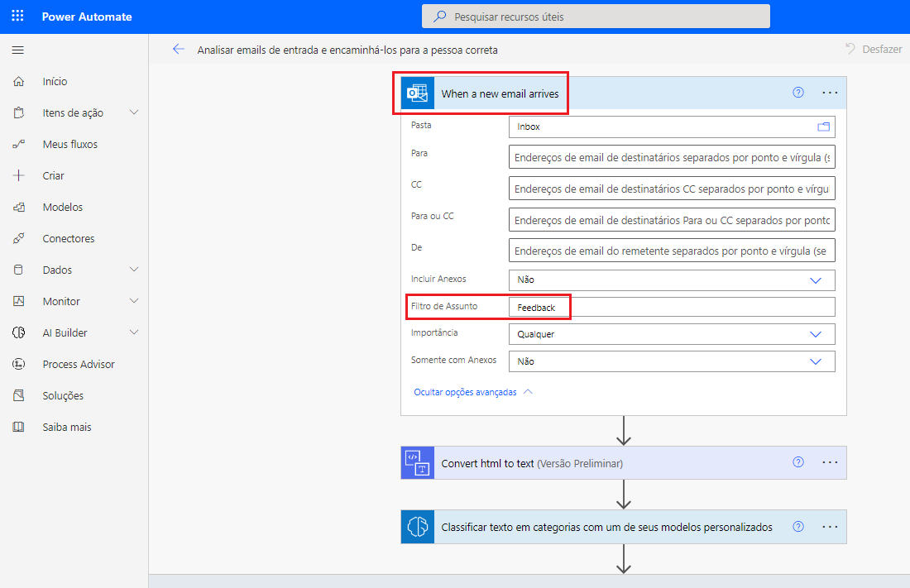Open help for Convert html to text

798,462
